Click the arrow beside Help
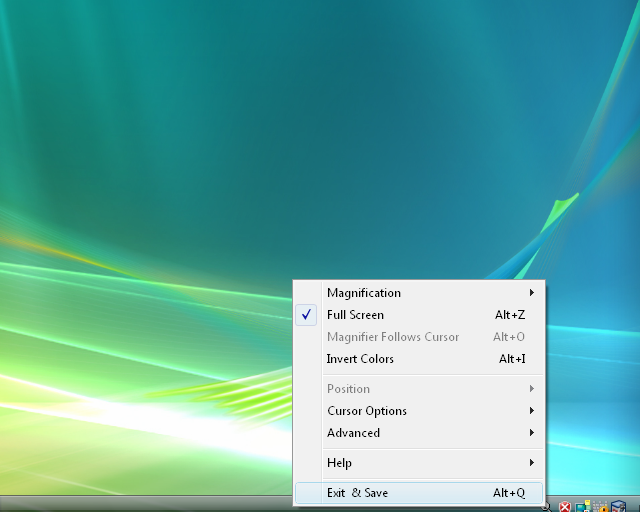This screenshot has width=640, height=512. pos(532,463)
